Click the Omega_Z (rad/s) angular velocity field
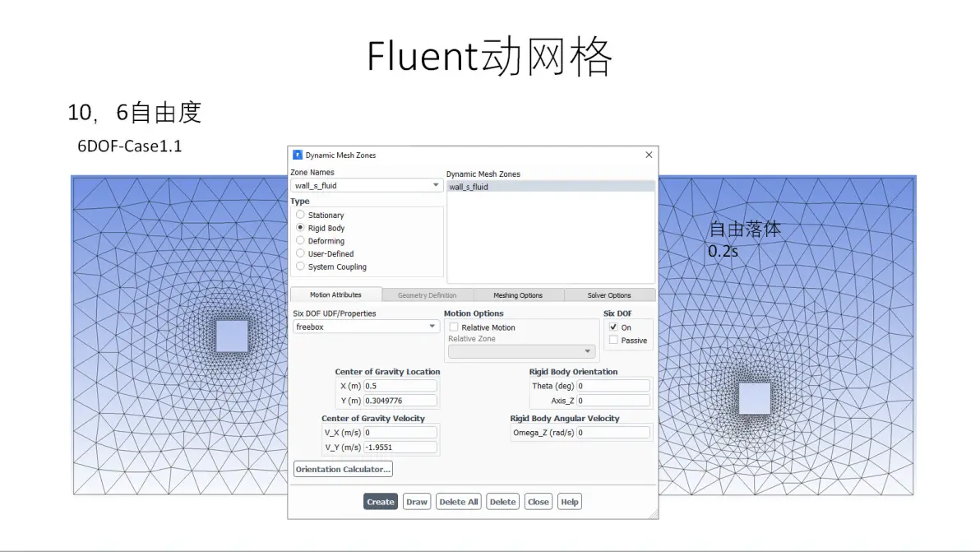Image resolution: width=980 pixels, height=552 pixels. click(613, 433)
